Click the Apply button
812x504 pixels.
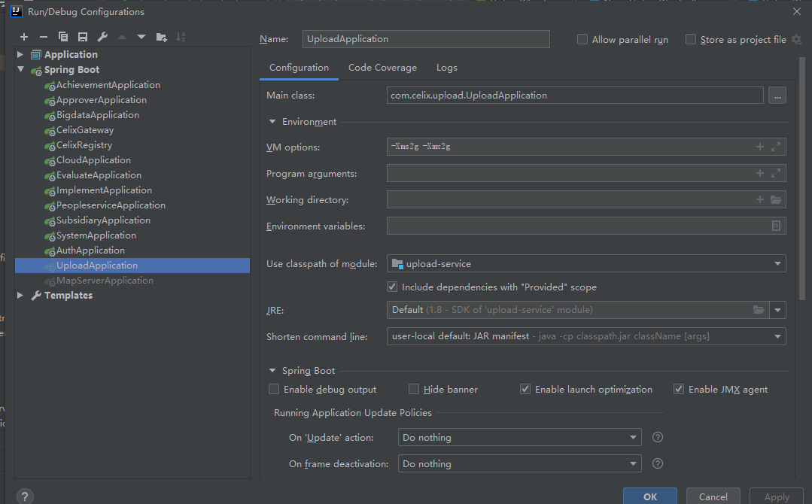coord(777,496)
